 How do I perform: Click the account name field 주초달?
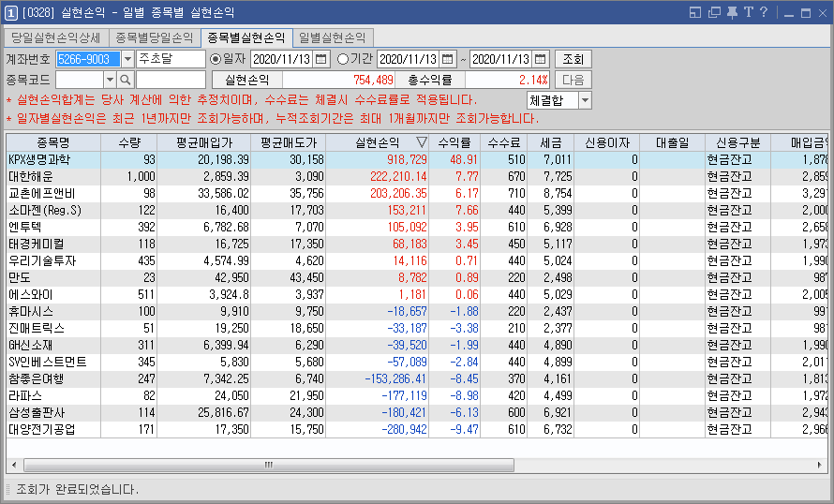(x=171, y=59)
